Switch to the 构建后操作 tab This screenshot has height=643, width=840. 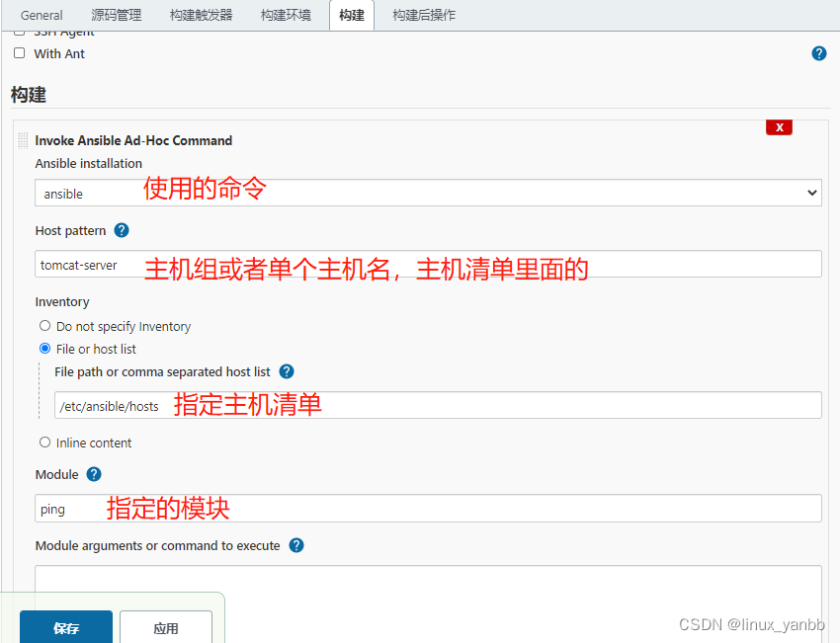(x=423, y=15)
